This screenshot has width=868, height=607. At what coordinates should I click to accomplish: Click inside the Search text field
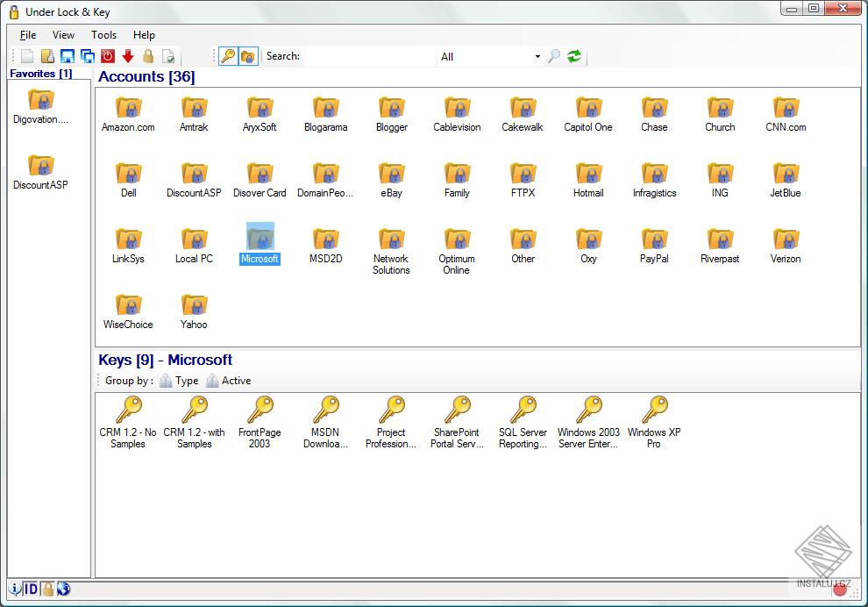[369, 56]
